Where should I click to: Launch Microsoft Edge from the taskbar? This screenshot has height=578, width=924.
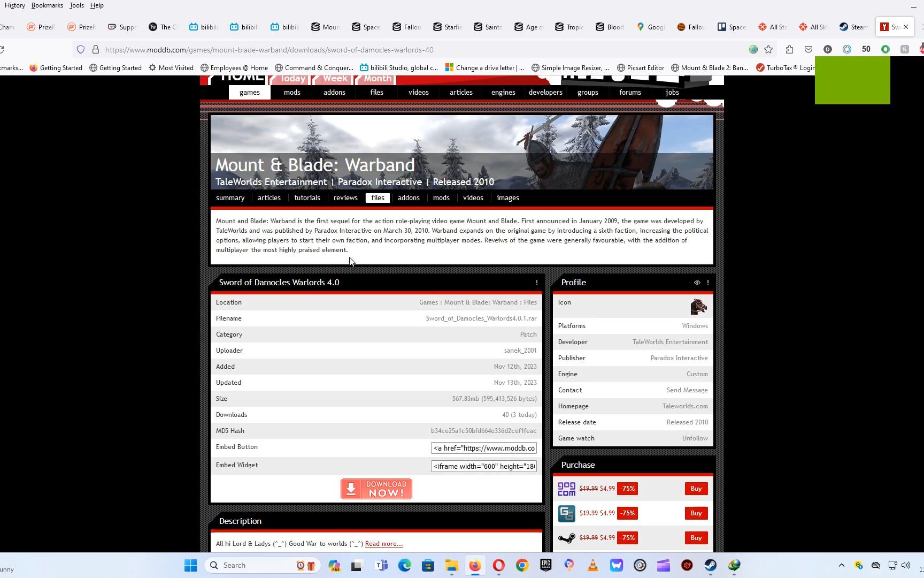point(405,566)
